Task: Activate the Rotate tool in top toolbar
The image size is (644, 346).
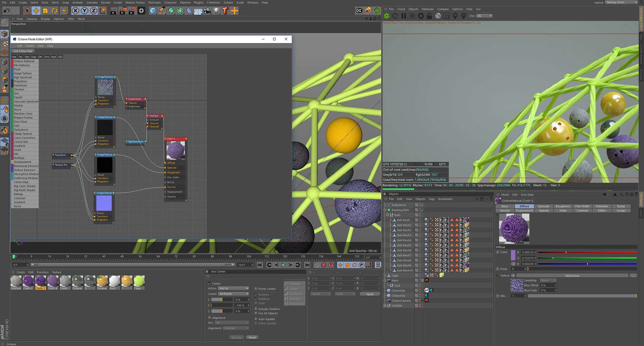Action: 54,11
